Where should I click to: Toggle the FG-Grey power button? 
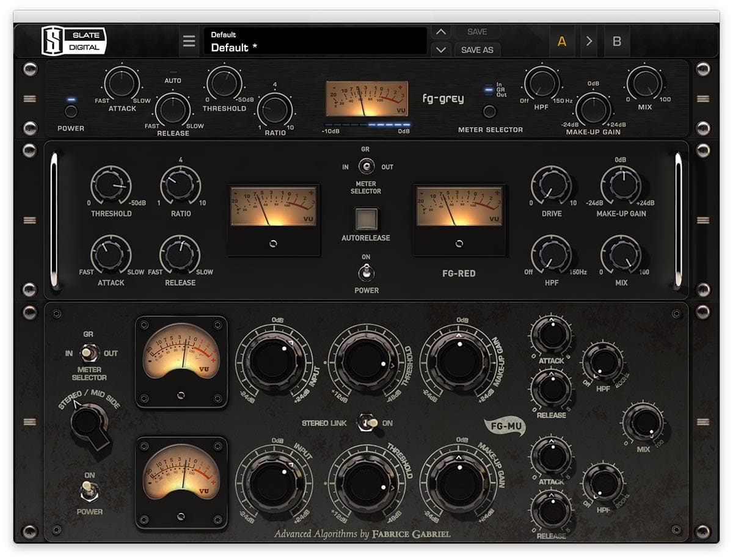click(71, 111)
